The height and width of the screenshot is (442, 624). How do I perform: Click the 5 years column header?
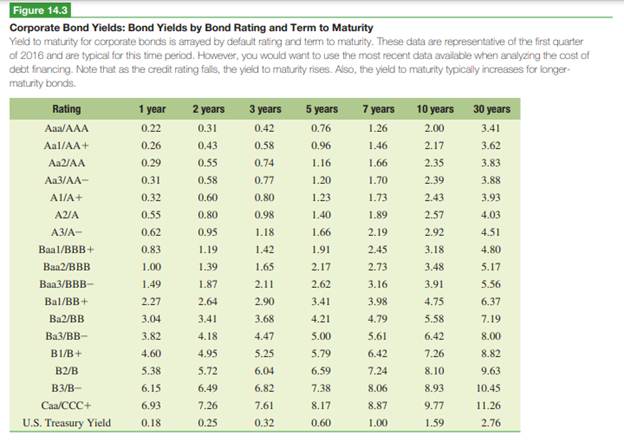pyautogui.click(x=321, y=108)
